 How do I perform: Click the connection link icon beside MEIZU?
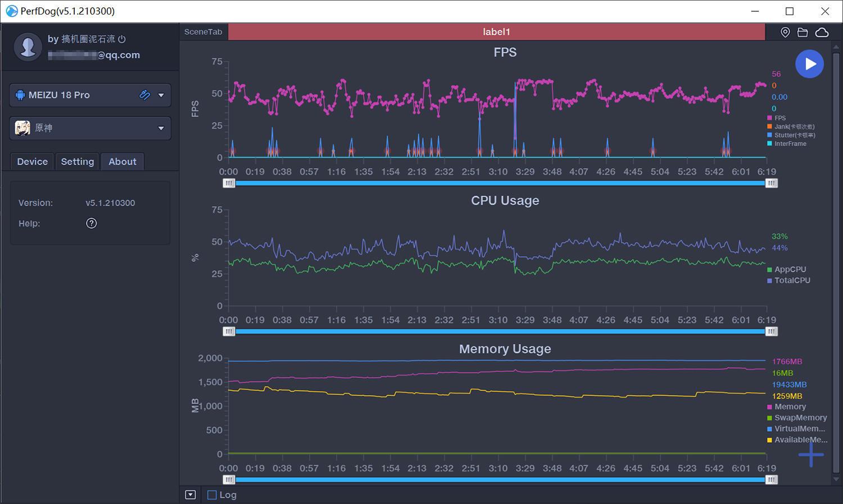tap(144, 95)
